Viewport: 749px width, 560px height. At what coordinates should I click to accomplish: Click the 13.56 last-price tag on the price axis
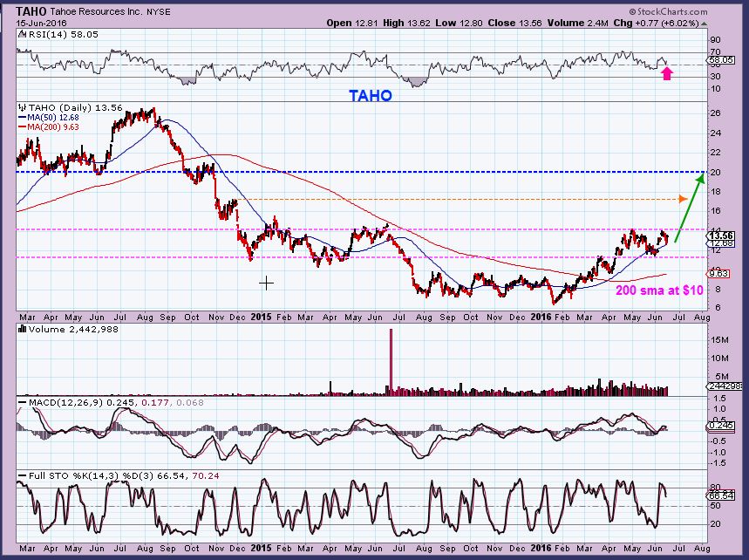[x=721, y=236]
